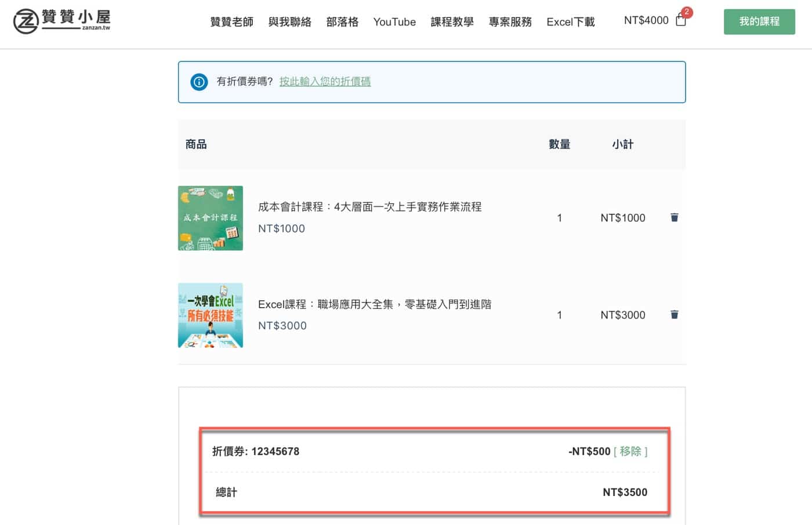Click the 贊贊小屋 site logo

[61, 21]
